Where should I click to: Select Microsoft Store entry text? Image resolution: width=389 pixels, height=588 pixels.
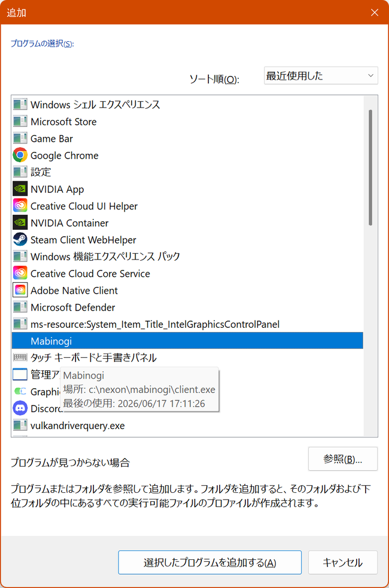[64, 121]
